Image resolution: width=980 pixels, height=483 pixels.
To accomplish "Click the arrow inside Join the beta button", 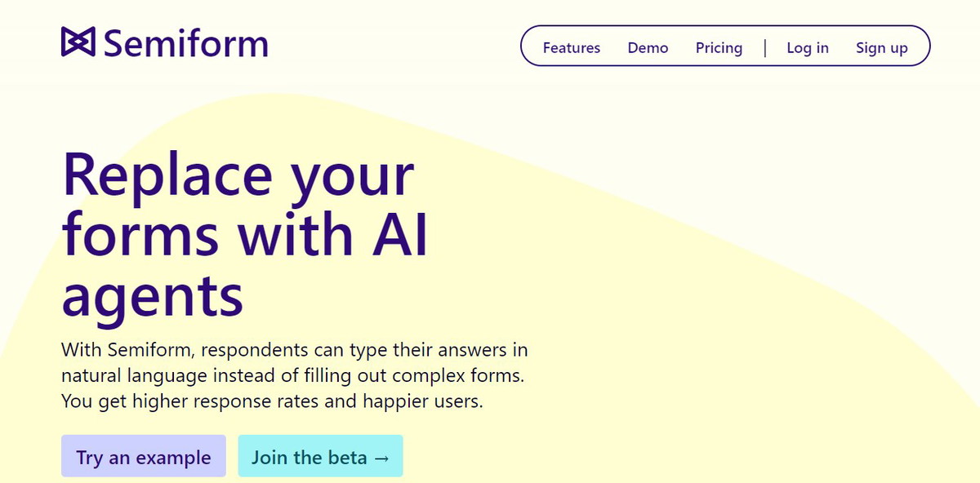I will (x=381, y=458).
